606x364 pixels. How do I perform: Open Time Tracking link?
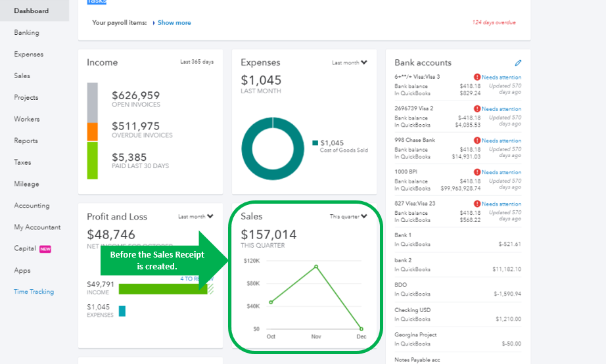pos(34,292)
